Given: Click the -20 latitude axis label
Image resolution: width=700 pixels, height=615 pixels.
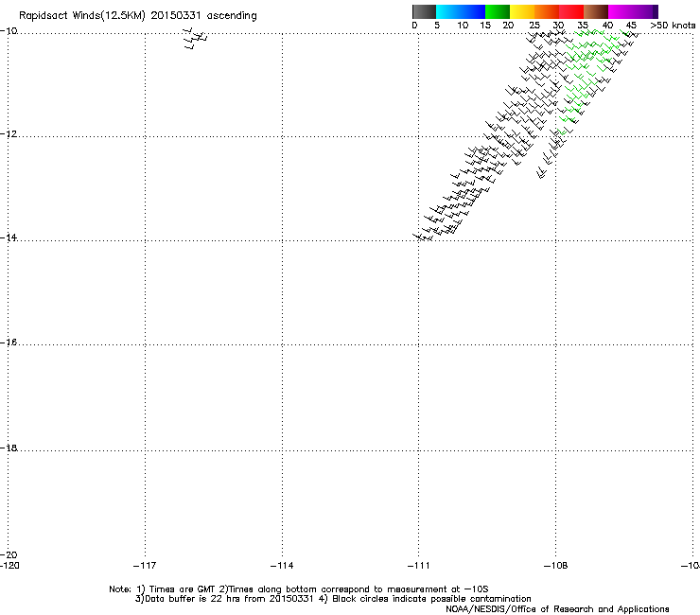Looking at the screenshot, I should pos(9,554).
